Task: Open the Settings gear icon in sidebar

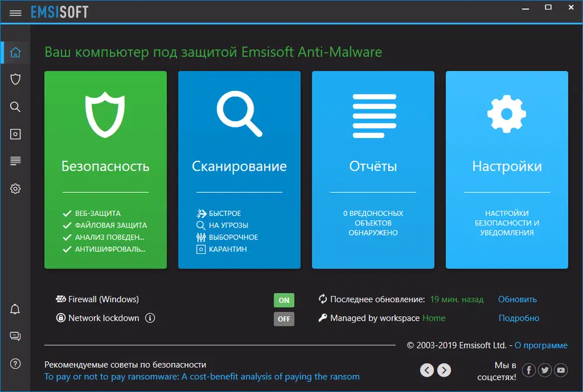Action: 15,189
